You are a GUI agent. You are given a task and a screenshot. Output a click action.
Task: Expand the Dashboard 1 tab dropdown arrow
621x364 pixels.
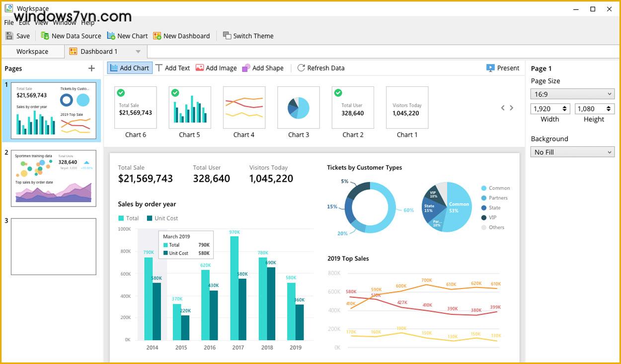pos(138,52)
